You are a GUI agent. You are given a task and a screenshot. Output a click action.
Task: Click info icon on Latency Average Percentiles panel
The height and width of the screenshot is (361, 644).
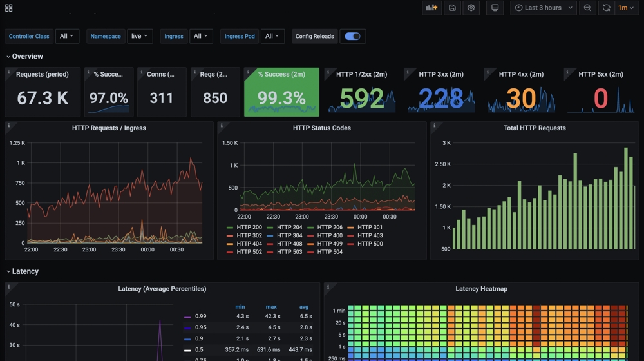8,287
